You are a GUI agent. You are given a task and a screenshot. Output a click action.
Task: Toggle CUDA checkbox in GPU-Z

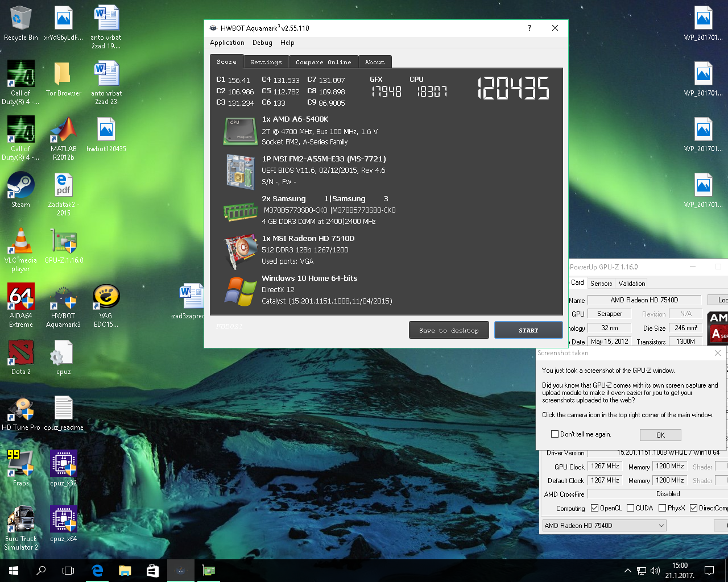click(x=630, y=508)
